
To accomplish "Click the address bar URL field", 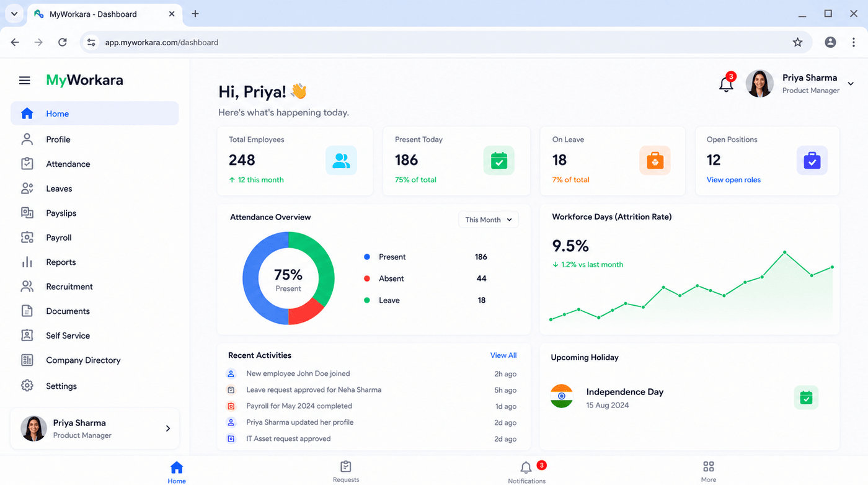I will point(446,42).
